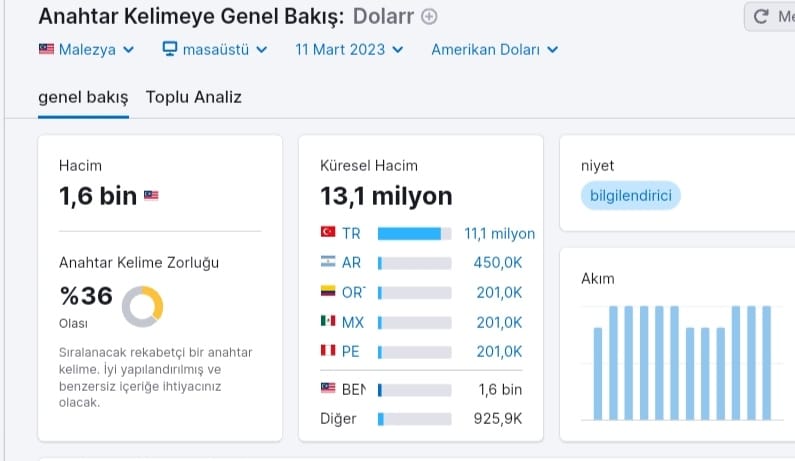
Task: Open the Malezya country dropdown
Action: [x=87, y=50]
